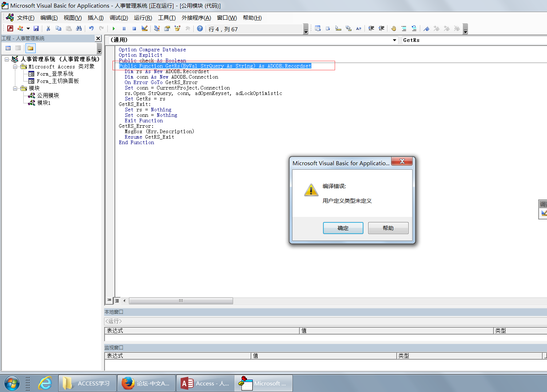Open the Firefox 论坛 taskbar item

pyautogui.click(x=146, y=383)
